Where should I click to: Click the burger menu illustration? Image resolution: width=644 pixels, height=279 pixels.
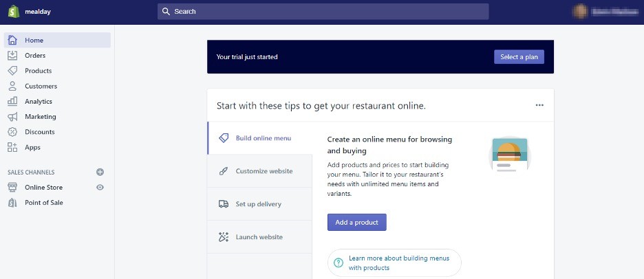[510, 155]
